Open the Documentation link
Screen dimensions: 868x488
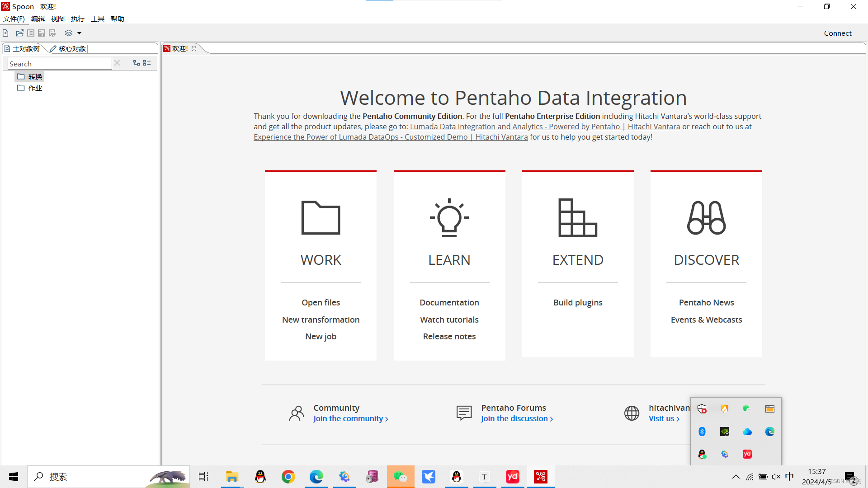(449, 302)
